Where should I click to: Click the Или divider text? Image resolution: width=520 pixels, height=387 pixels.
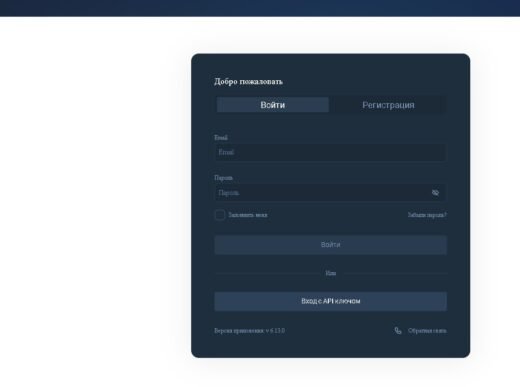pos(330,273)
